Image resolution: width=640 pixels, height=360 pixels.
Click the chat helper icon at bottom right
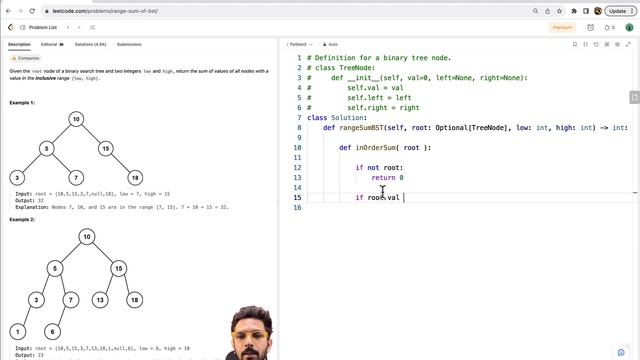[621, 352]
